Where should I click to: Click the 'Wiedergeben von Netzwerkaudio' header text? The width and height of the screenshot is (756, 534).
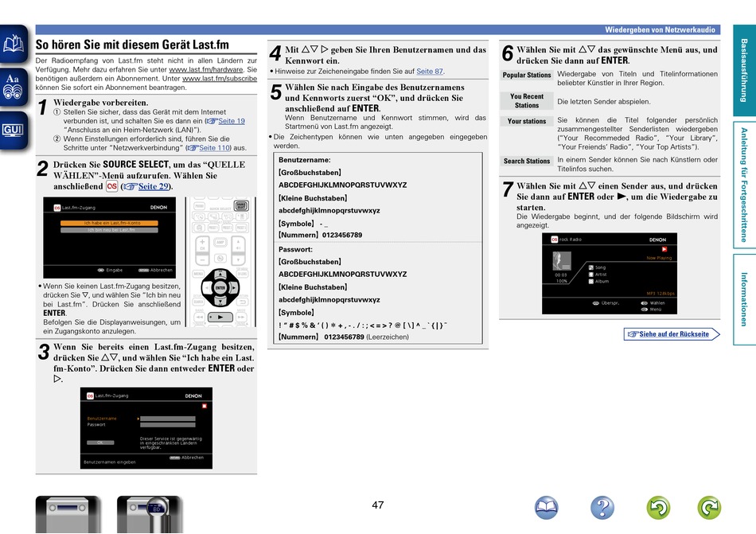pos(660,30)
